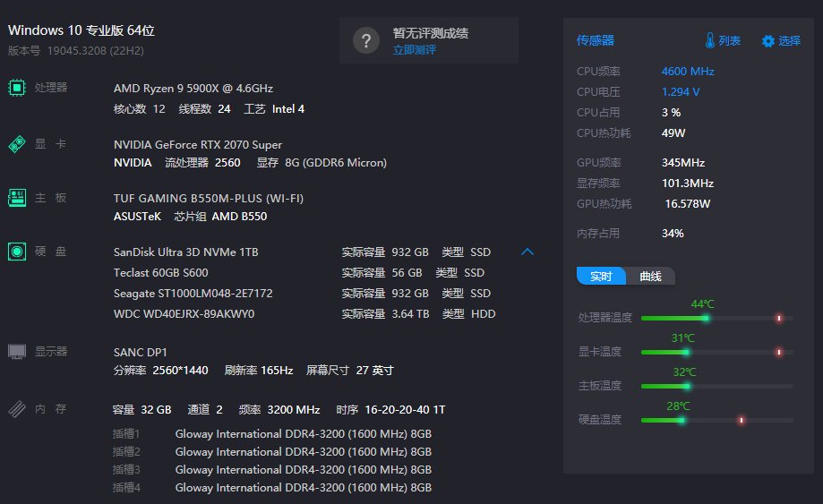Click the 暂无评测成绩 score text
This screenshot has width=823, height=504.
point(431,33)
